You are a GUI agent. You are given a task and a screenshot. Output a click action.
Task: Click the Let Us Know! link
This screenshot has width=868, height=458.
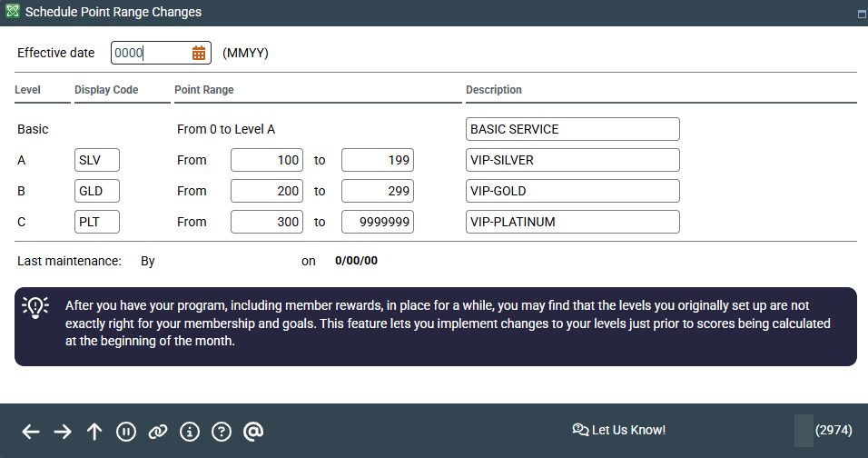pos(619,430)
